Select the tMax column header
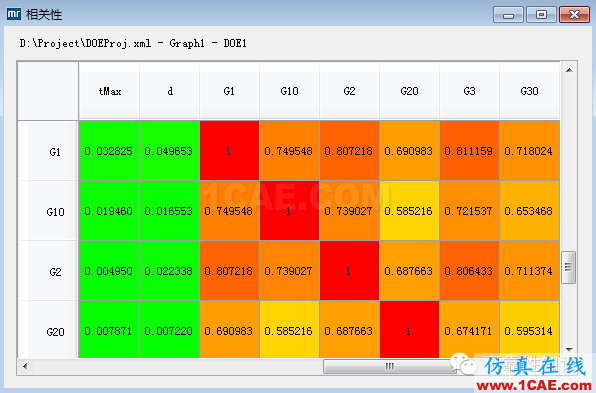Viewport: 596px width, 393px height. [x=109, y=91]
